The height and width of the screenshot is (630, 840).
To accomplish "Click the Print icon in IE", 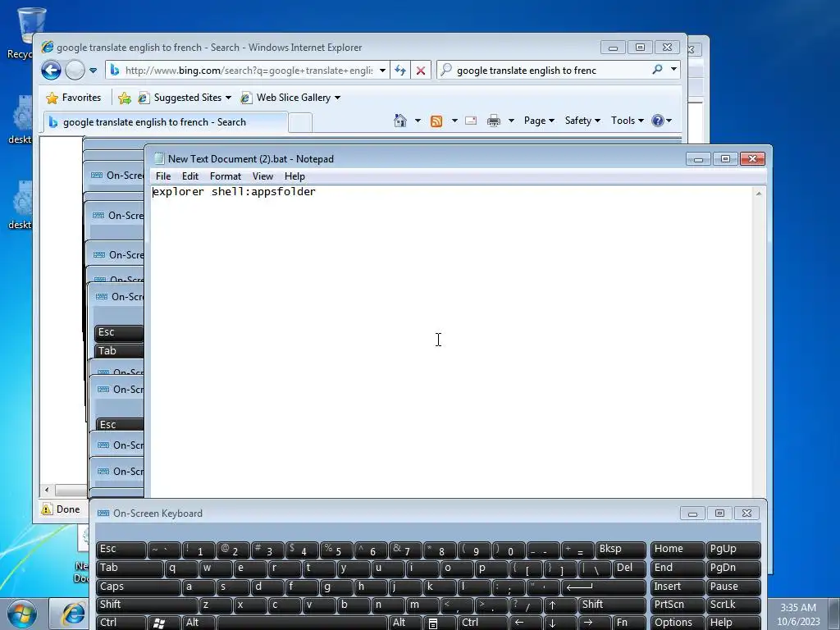I will (493, 121).
